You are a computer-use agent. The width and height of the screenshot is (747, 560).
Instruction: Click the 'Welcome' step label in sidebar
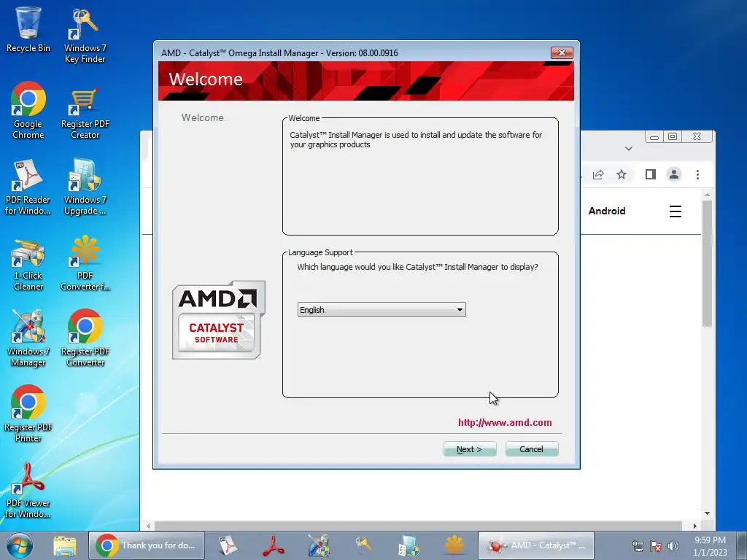(203, 117)
